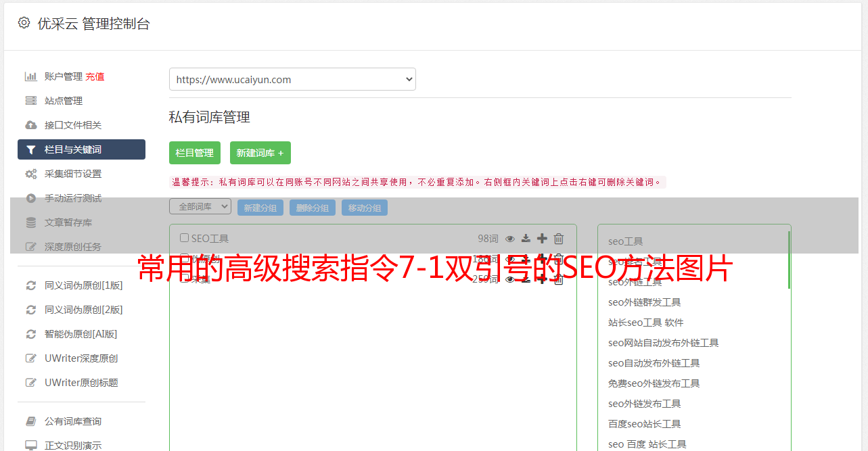Viewport: 868px width, 451px height.
Task: Click the cloud upload icon for 接口文件相关
Action: (x=31, y=125)
